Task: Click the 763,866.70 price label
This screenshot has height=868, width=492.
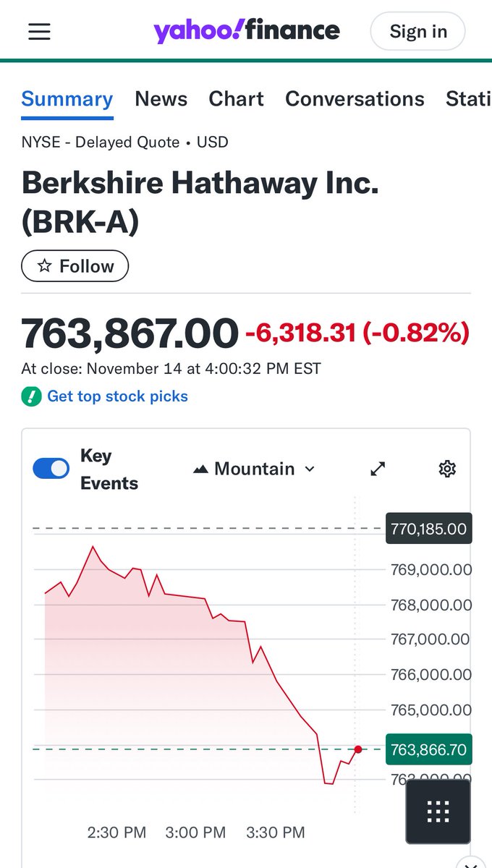Action: pos(428,749)
